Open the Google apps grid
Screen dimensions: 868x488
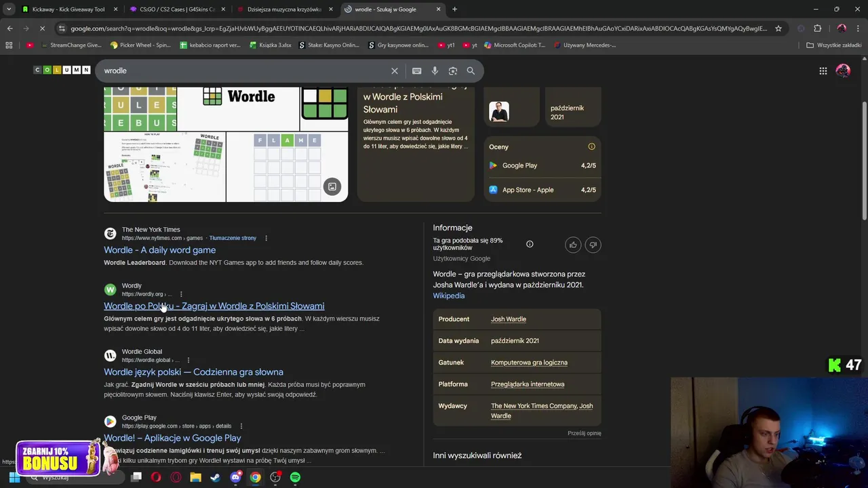tap(823, 70)
